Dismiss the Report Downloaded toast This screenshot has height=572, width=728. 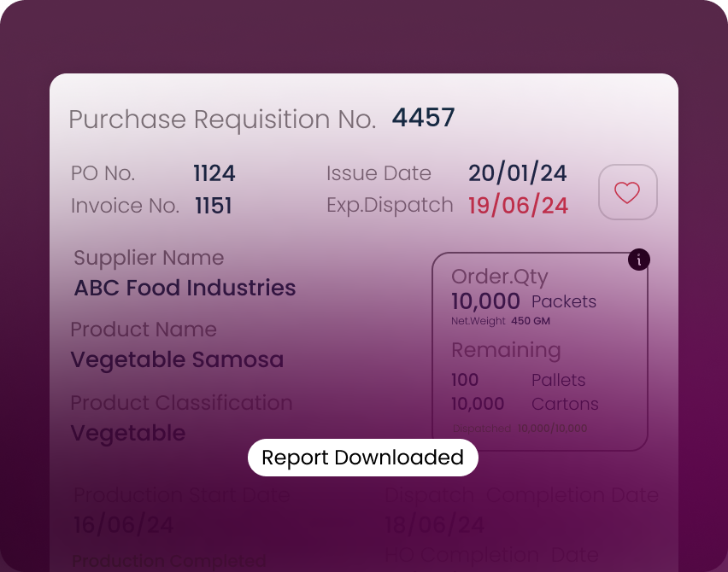click(362, 458)
